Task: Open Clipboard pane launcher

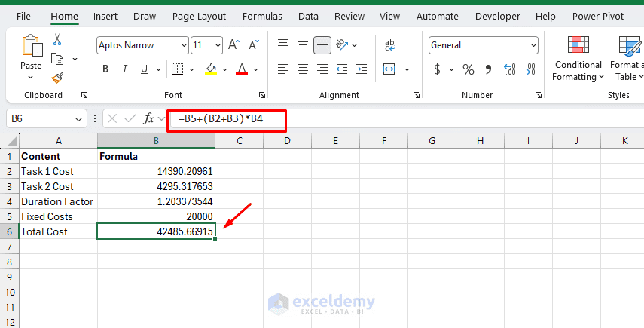Action: pyautogui.click(x=84, y=95)
